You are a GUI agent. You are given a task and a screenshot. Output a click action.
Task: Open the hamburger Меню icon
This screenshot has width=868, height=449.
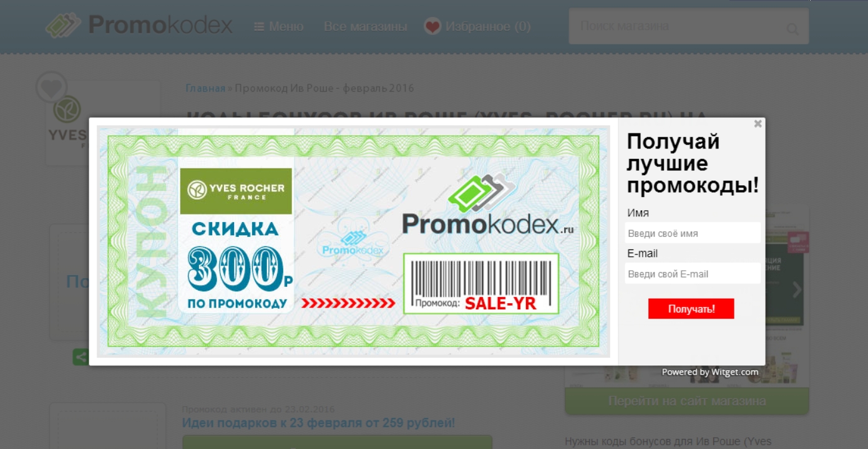point(259,27)
